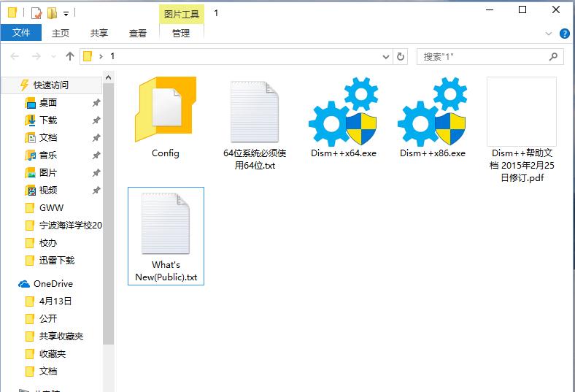575x392 pixels.
Task: Click the pin icon next to 桌面
Action: 96,103
